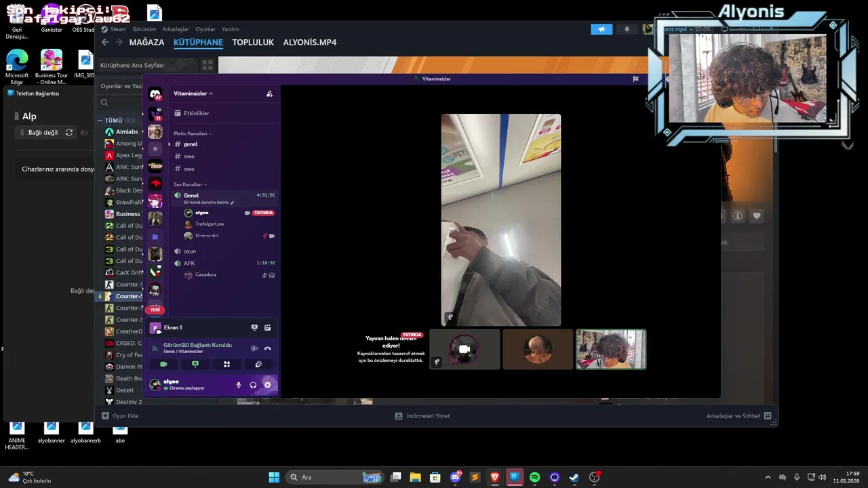Open the threads icon in Discord header
Viewport: 868px width, 488px height.
[635, 79]
